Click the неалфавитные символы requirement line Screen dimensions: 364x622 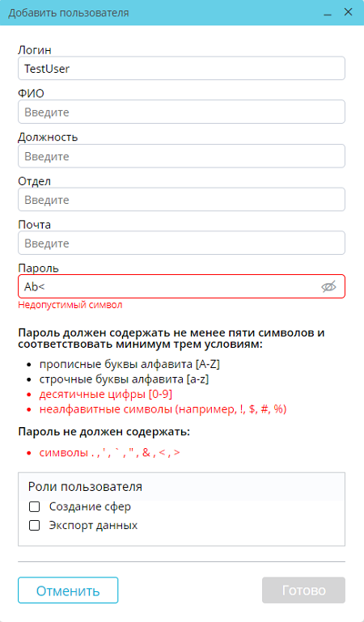point(163,410)
